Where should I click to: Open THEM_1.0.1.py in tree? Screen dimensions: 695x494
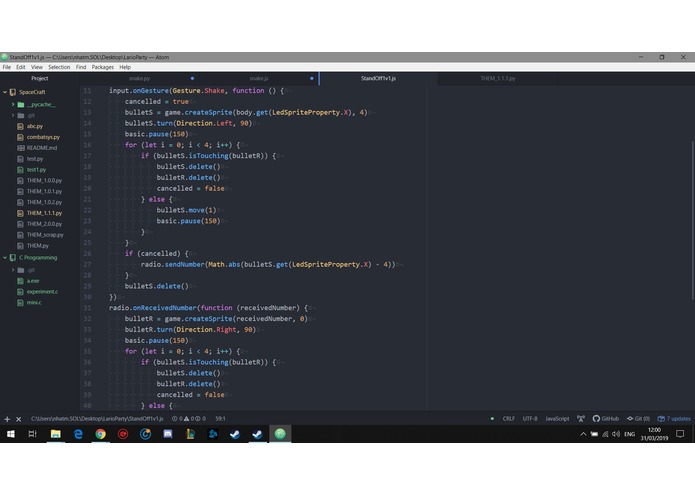[x=44, y=191]
